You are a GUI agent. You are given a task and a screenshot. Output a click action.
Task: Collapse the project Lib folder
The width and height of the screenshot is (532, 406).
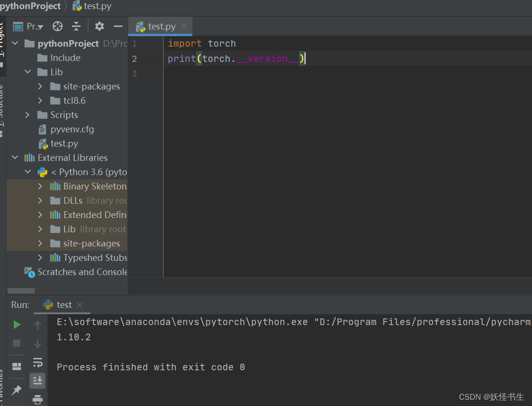(28, 71)
